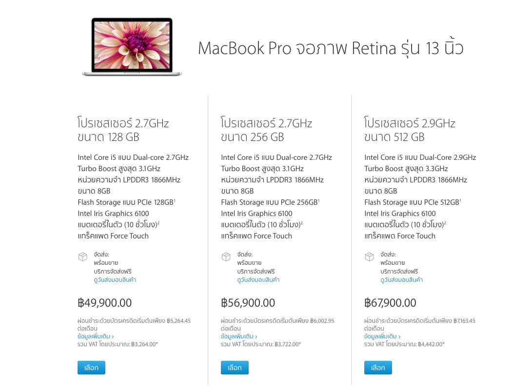
Task: Expand ข้อมูลเพิ่มเติม under the ฿56,900.00 price
Action: coord(239,336)
